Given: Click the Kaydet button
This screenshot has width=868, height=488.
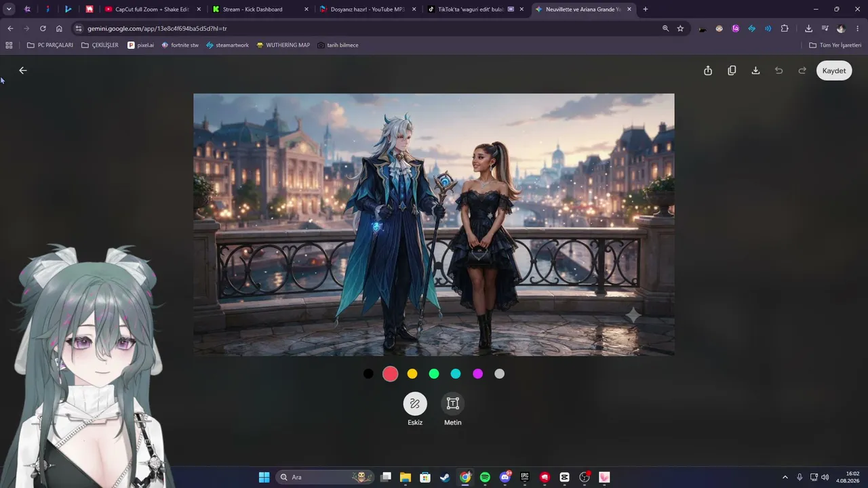Looking at the screenshot, I should [834, 70].
